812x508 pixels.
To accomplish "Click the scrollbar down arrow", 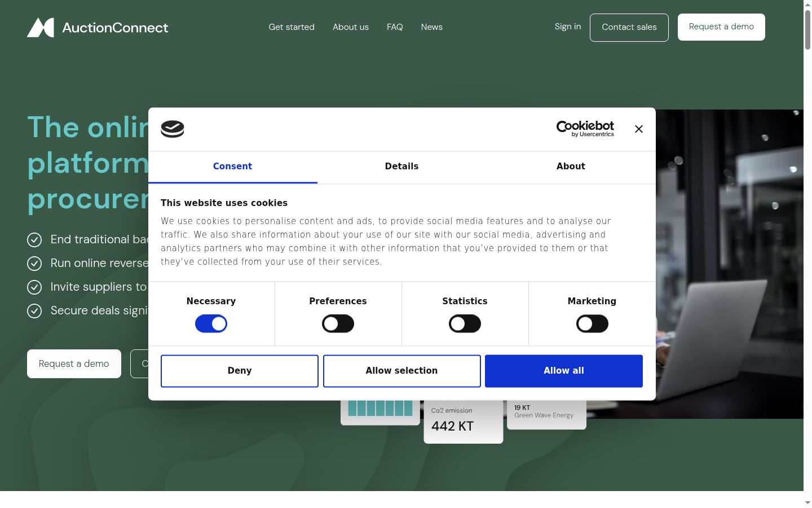I will [x=807, y=503].
